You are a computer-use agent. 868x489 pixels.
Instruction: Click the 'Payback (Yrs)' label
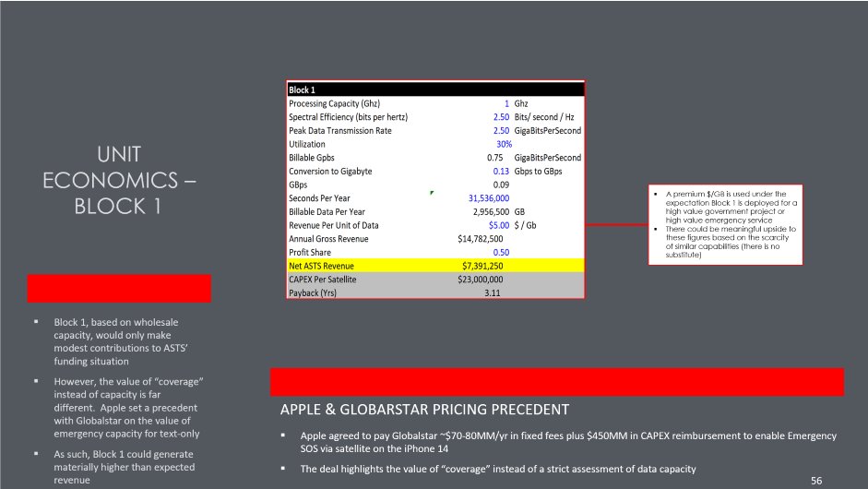313,293
